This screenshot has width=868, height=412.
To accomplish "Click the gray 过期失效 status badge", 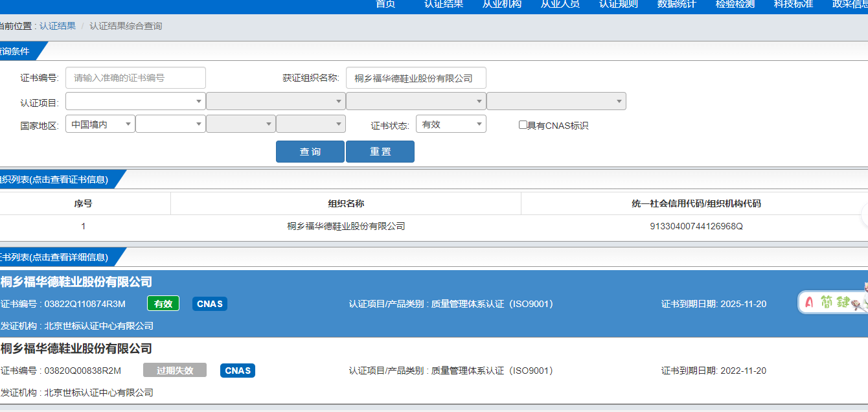I will pos(175,371).
